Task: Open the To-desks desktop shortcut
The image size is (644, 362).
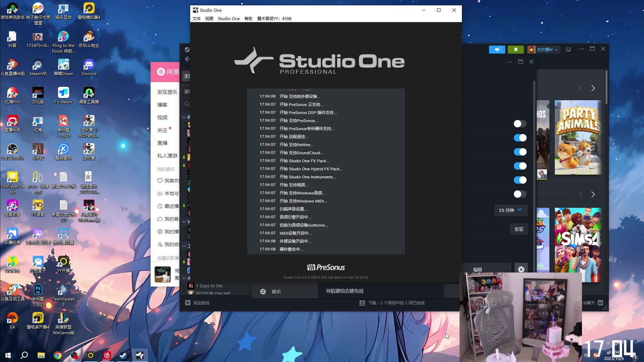Action: tap(63, 95)
